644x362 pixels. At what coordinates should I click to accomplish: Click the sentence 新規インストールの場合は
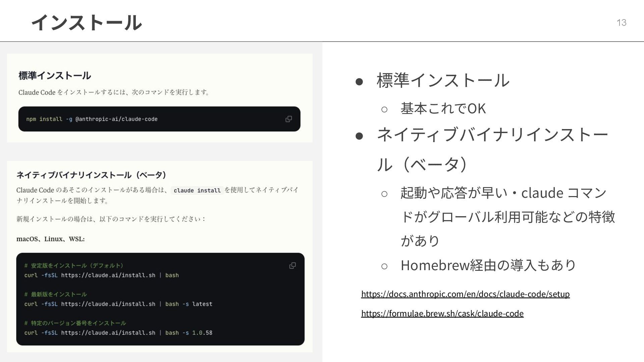pyautogui.click(x=111, y=219)
